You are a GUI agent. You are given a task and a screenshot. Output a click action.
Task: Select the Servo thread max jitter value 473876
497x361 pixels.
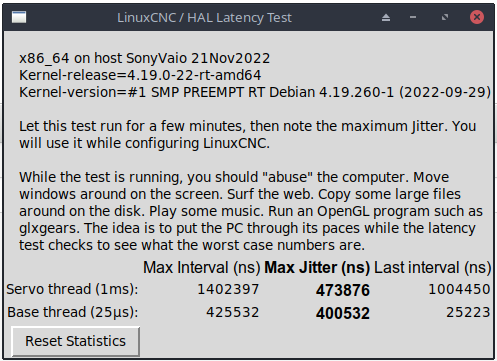pos(343,290)
